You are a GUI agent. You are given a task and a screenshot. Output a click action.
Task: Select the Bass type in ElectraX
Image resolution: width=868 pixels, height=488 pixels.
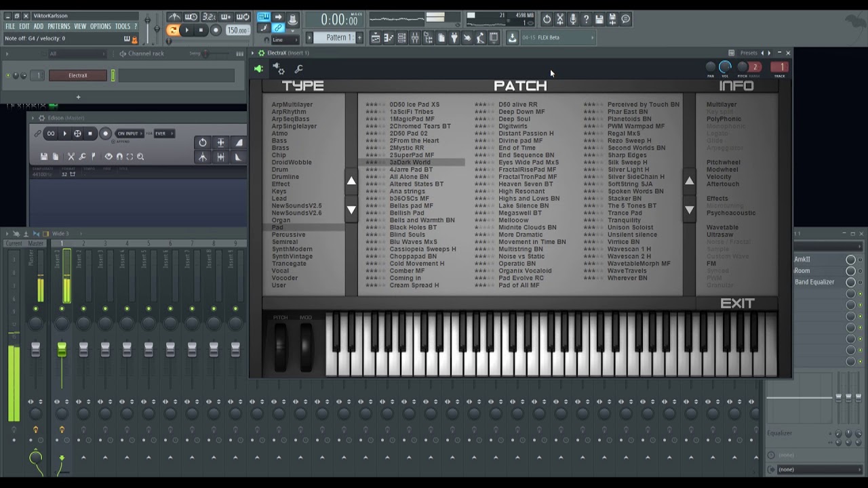tap(279, 140)
